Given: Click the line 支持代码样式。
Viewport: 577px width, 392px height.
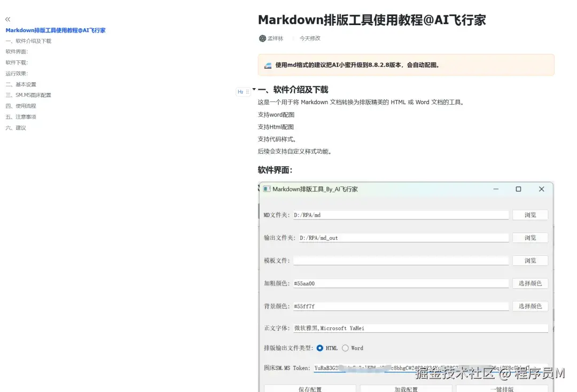Looking at the screenshot, I should [277, 139].
